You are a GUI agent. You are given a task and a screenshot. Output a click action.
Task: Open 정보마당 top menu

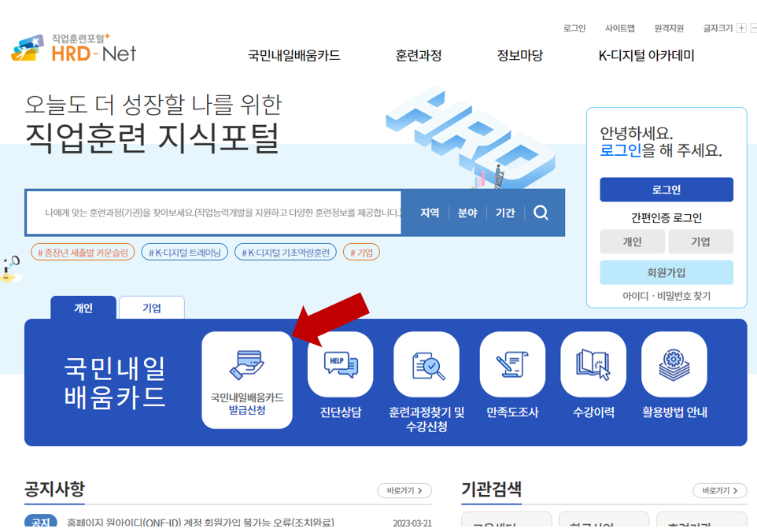(520, 56)
